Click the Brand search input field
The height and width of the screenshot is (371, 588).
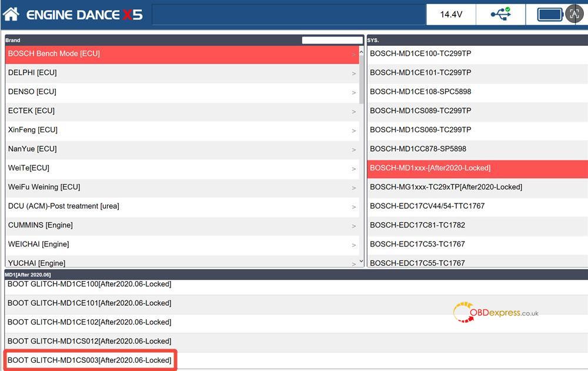[332, 40]
